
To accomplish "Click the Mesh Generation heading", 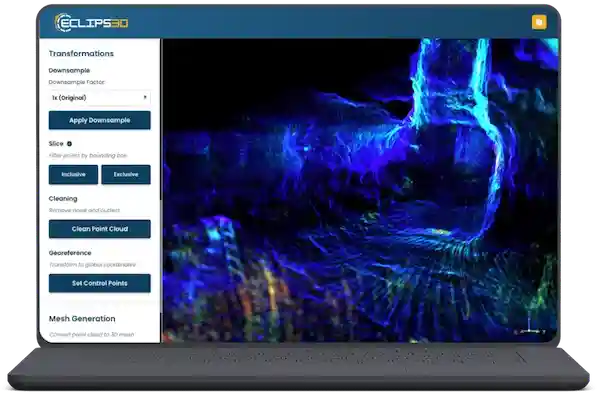I will click(x=82, y=319).
